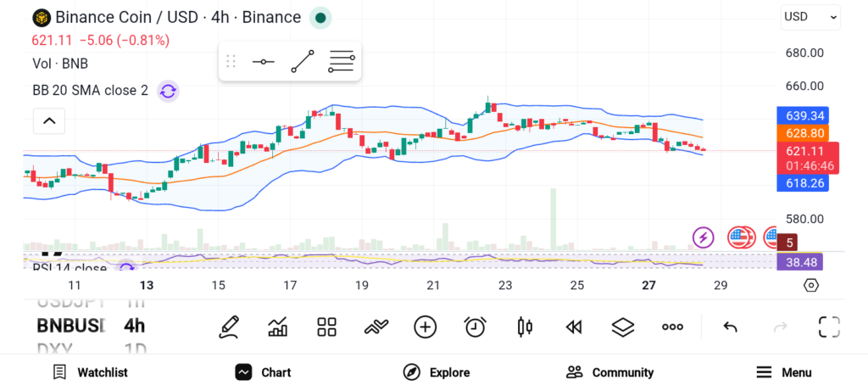The height and width of the screenshot is (391, 868).
Task: Select the pencil drawing tool
Action: (229, 327)
